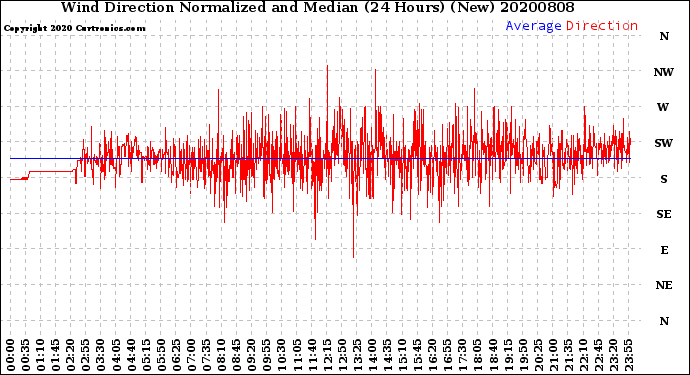The image size is (690, 375).
Task: Click the 11:40 time label
Action: pyautogui.click(x=312, y=355)
